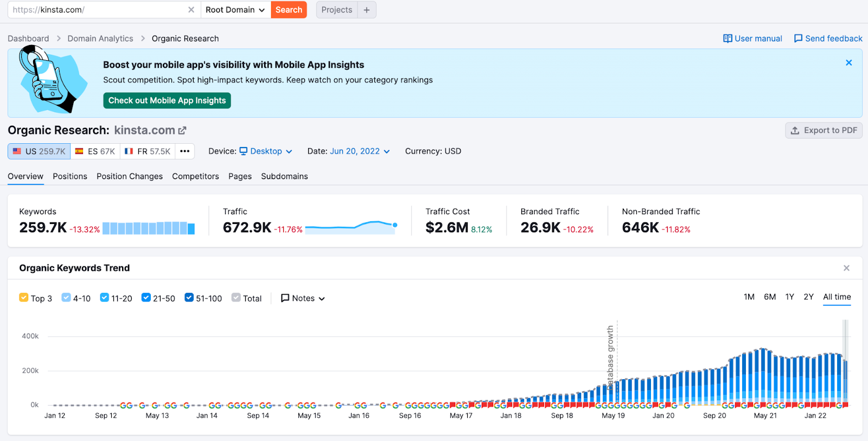Switch to the Positions tab

click(70, 176)
